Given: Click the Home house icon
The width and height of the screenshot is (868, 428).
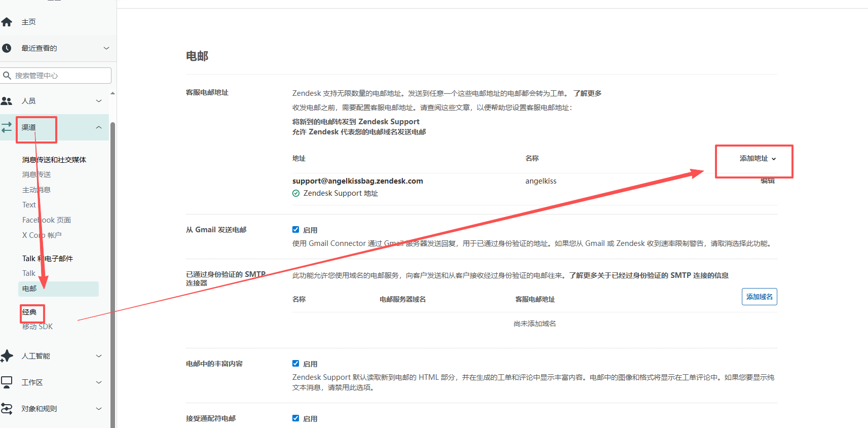Looking at the screenshot, I should click(7, 22).
